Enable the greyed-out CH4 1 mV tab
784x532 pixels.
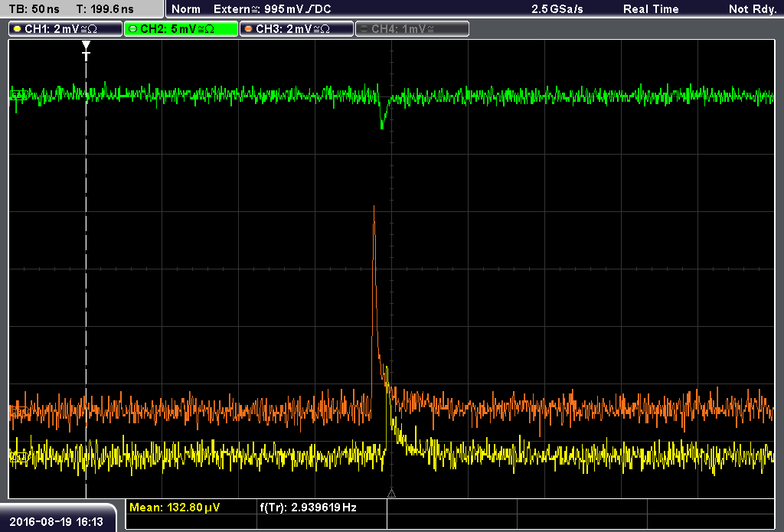coord(412,29)
